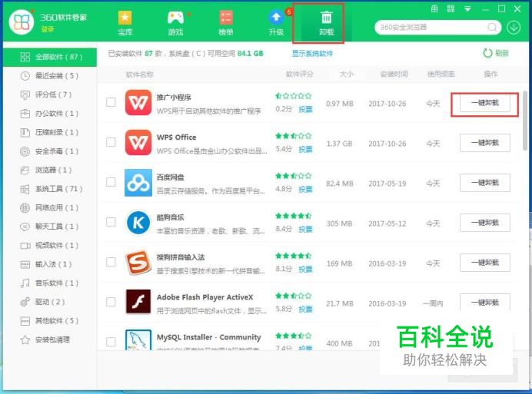Screen dimensions: 532x394
Task: Click the software list vertical scrollbar
Action: pyautogui.click(x=525, y=121)
